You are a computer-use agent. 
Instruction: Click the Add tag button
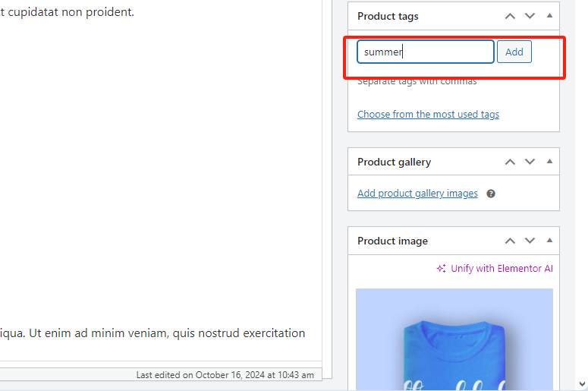pos(514,52)
